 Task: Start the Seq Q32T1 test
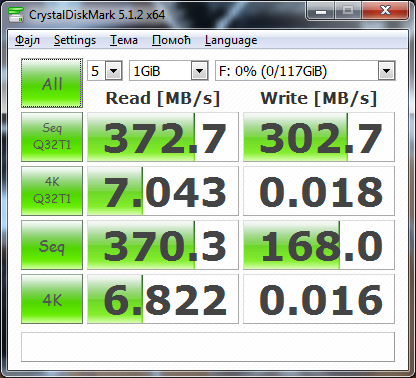[x=52, y=137]
